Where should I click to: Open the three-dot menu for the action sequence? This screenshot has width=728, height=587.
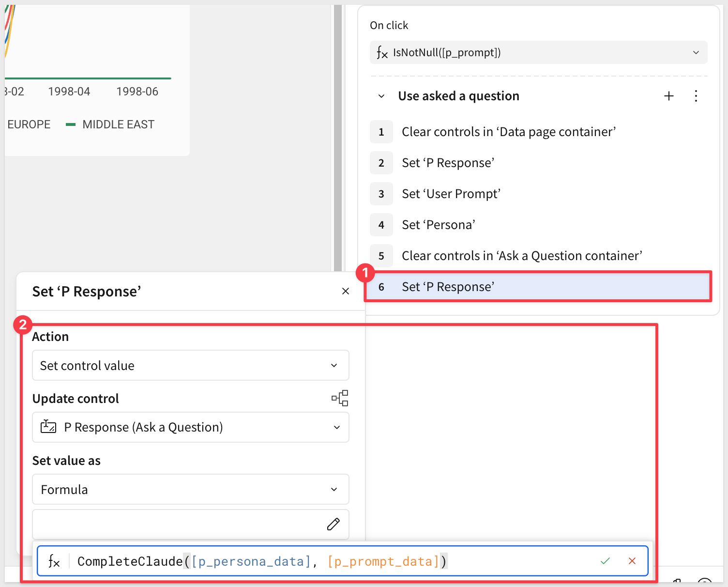coord(696,96)
